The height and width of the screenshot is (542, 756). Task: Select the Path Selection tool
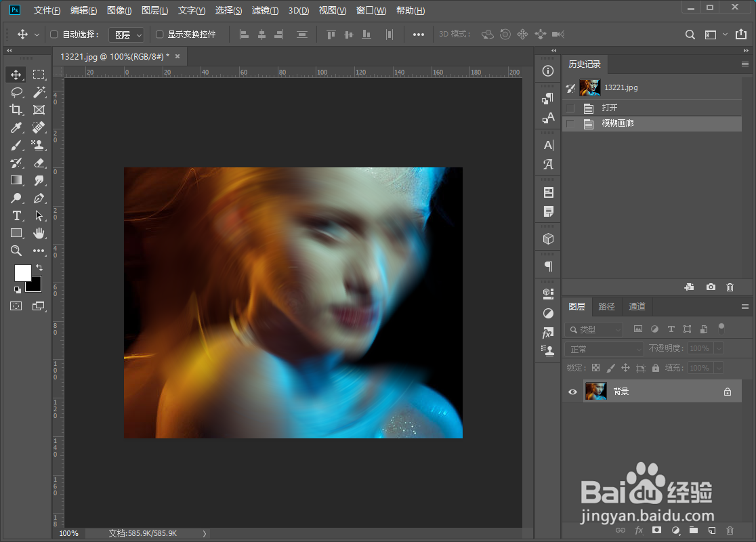coord(39,215)
